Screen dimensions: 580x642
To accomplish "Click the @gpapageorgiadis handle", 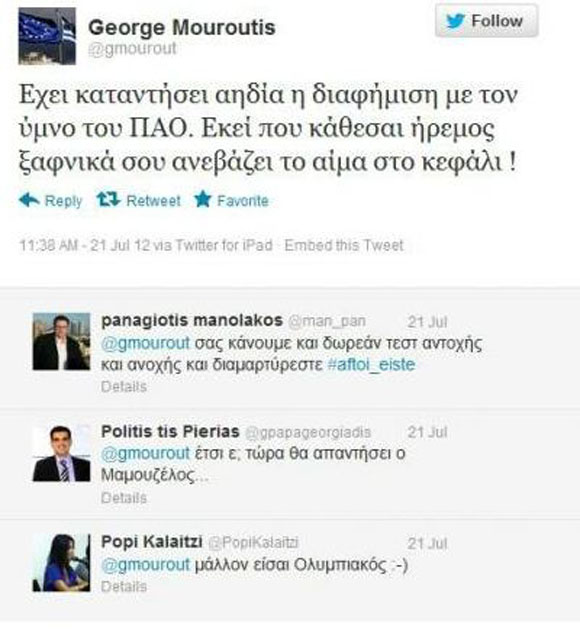I will [x=308, y=432].
